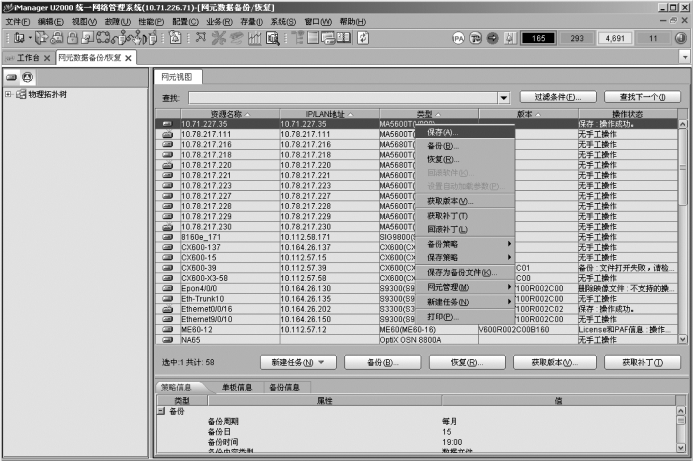Viewport: 693px width, 461px height.
Task: Switch to the 单板信息 tab
Action: (x=237, y=388)
